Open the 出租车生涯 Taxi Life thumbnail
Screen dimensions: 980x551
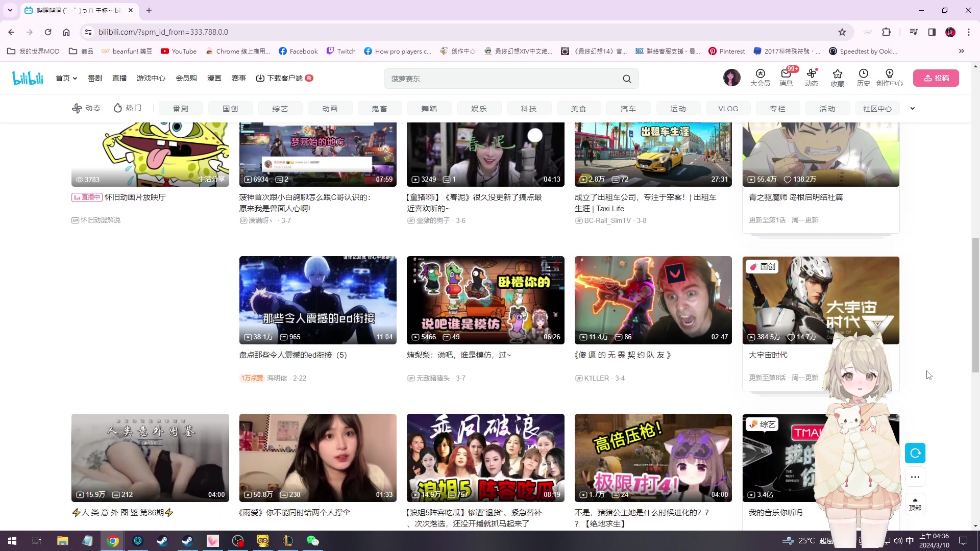click(x=653, y=154)
